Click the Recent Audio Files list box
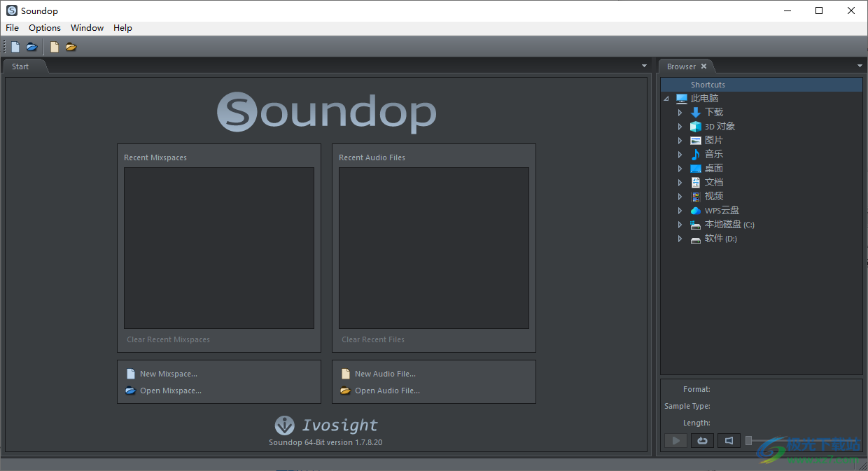The height and width of the screenshot is (471, 868). 434,248
